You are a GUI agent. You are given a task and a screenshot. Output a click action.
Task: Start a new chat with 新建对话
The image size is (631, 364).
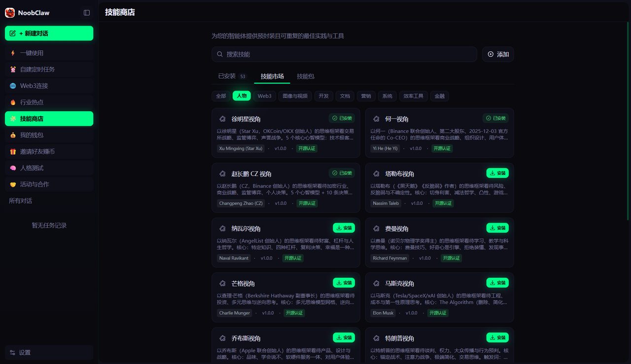pos(49,33)
